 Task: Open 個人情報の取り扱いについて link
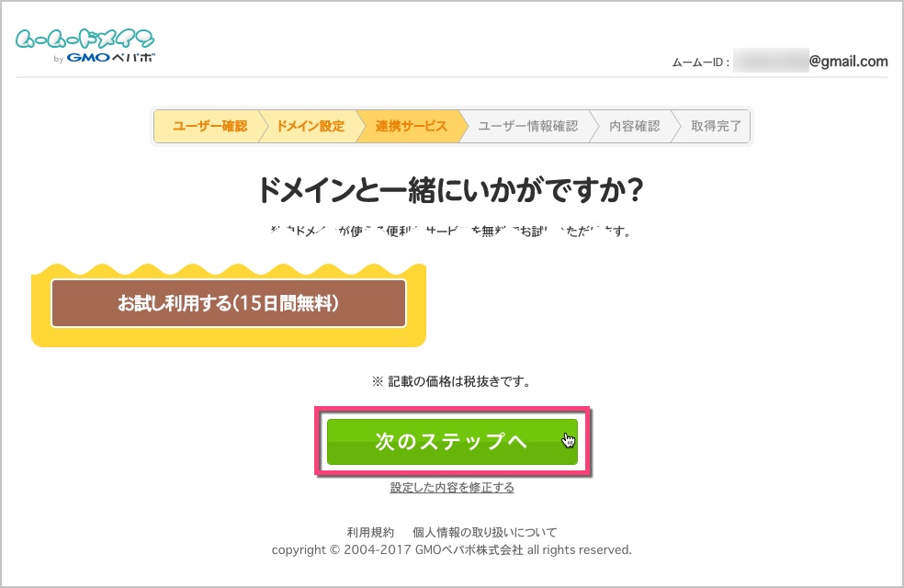point(485,532)
